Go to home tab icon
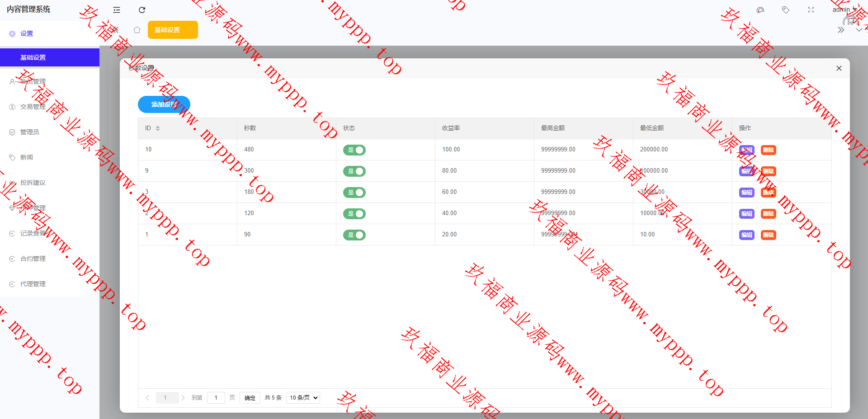This screenshot has width=868, height=419. (137, 30)
